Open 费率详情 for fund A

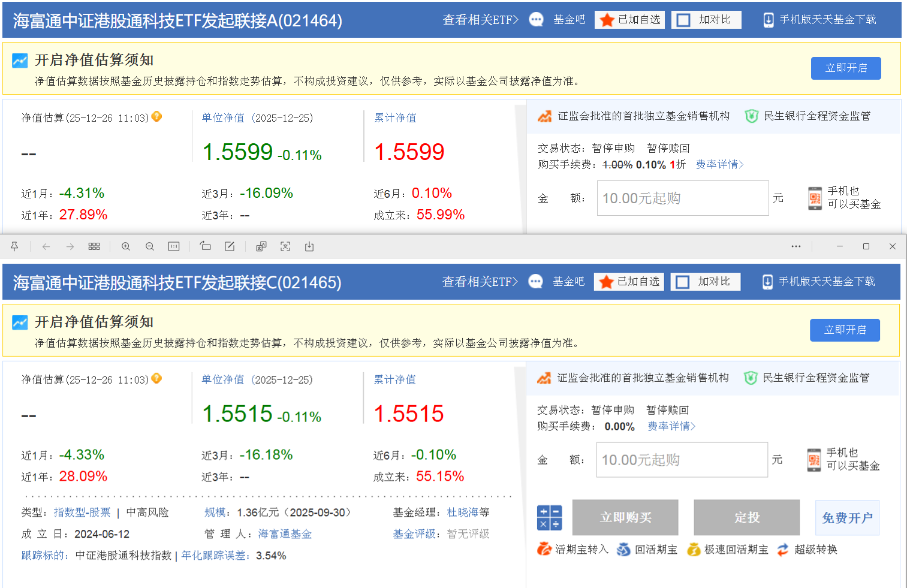pos(719,164)
